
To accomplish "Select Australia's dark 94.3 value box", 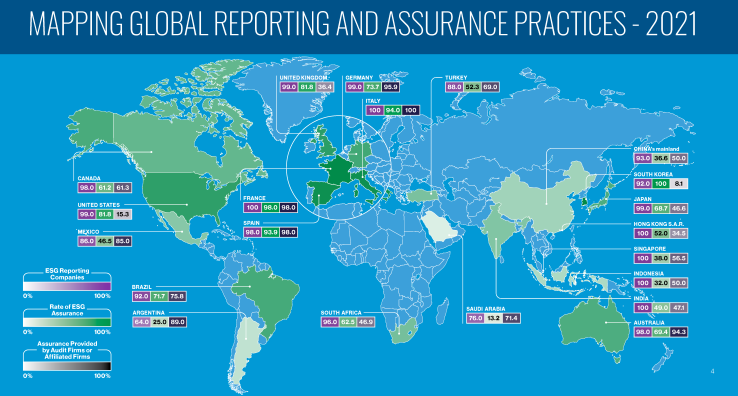I will [679, 331].
